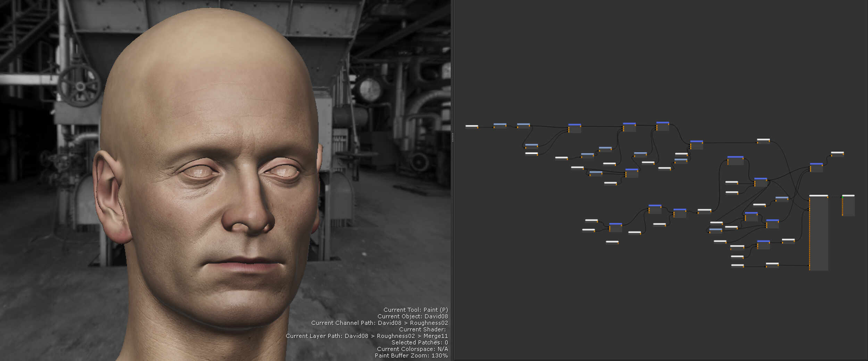868x361 pixels.
Task: Click the 'Current Shader:' status line
Action: point(422,329)
